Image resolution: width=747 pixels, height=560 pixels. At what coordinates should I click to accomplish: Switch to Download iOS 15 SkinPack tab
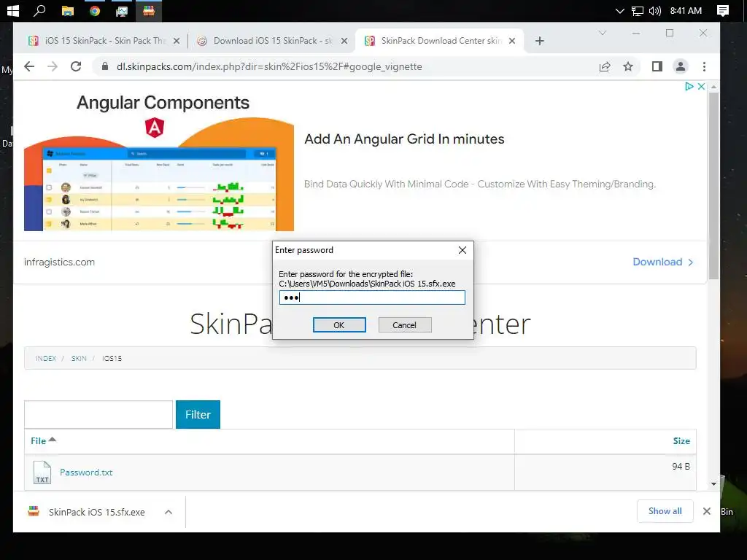(273, 41)
